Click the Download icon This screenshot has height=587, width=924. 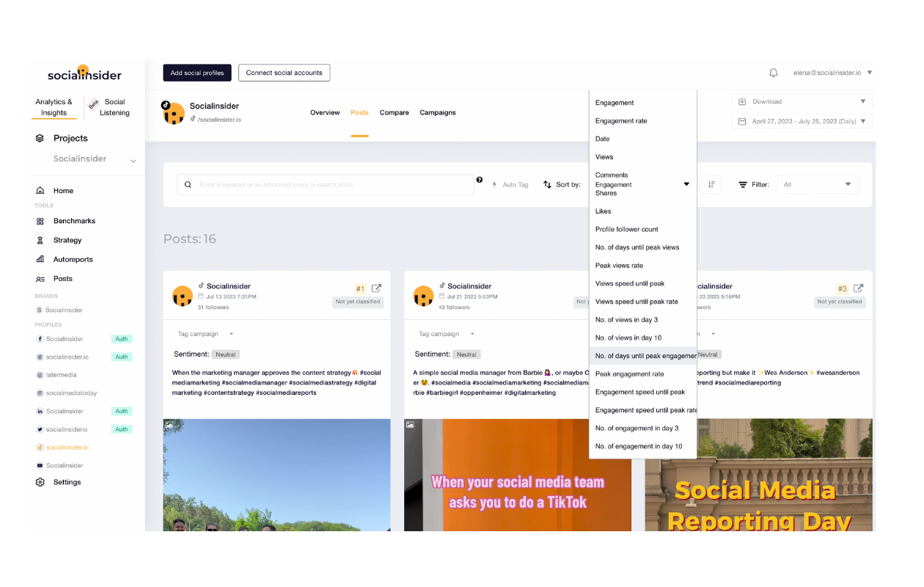[742, 101]
